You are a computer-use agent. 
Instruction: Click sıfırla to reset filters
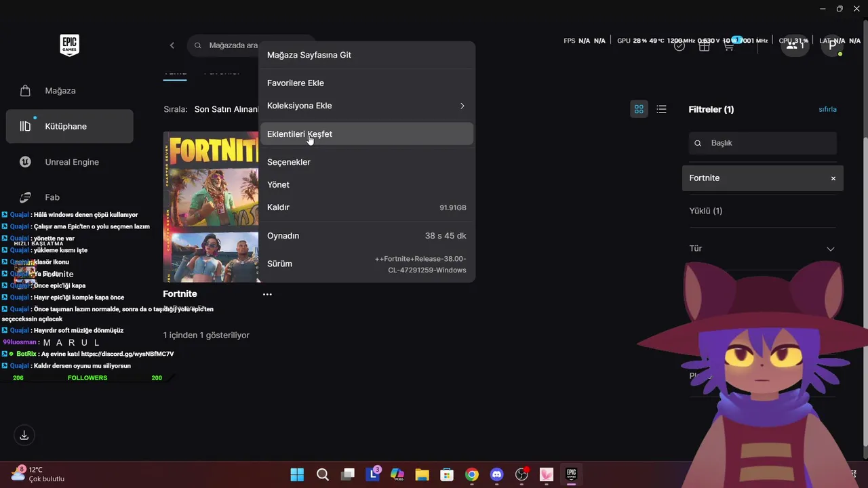pyautogui.click(x=827, y=109)
